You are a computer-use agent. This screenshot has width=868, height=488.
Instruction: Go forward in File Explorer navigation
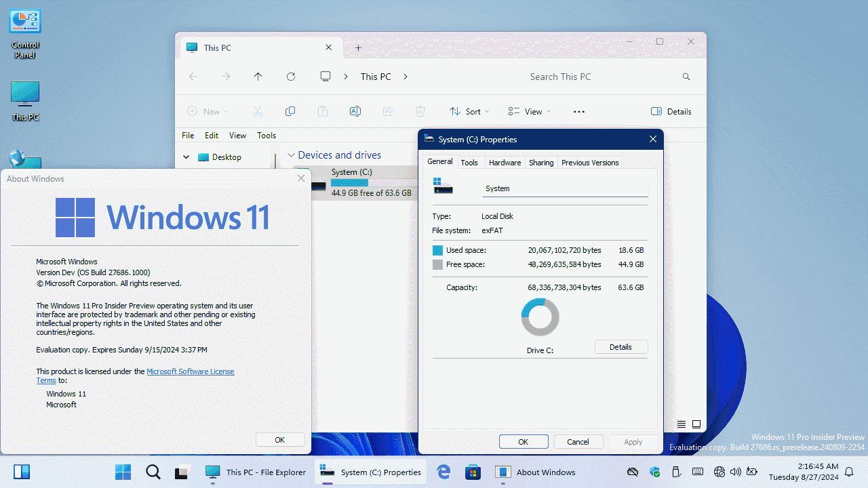pyautogui.click(x=226, y=77)
